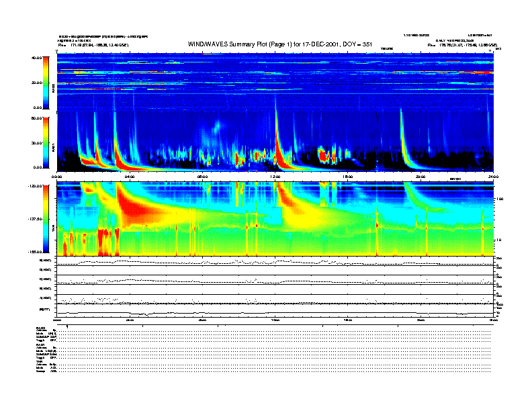Click the 10 frequency label beside TNR panel
The width and height of the screenshot is (532, 411).
point(499,240)
